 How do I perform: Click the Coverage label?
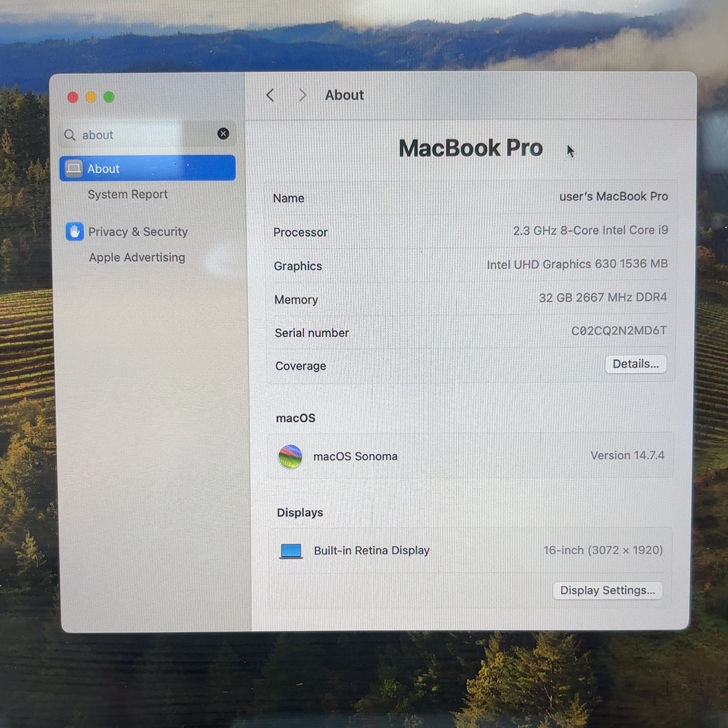pyautogui.click(x=301, y=366)
